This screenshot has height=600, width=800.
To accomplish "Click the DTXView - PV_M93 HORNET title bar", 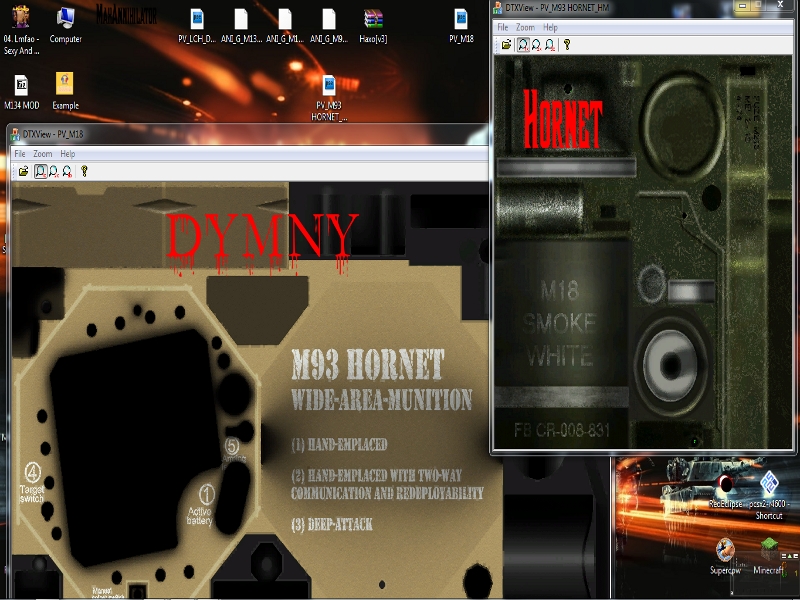I will coord(612,8).
